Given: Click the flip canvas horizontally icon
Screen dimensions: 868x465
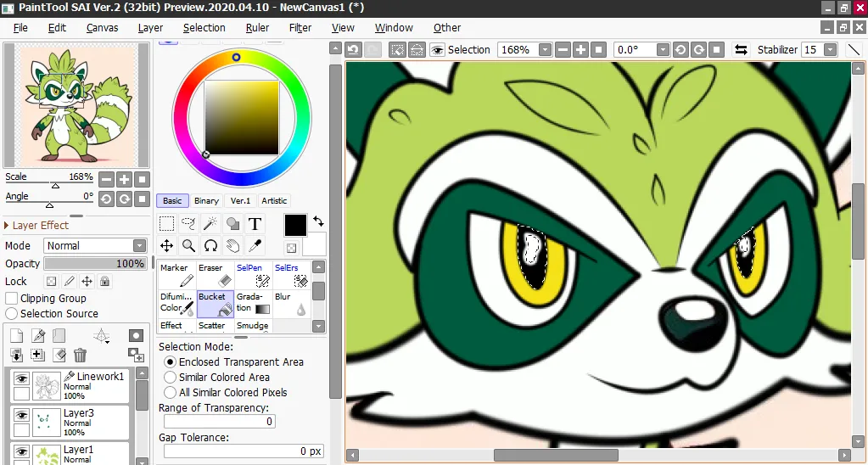Looking at the screenshot, I should click(741, 50).
